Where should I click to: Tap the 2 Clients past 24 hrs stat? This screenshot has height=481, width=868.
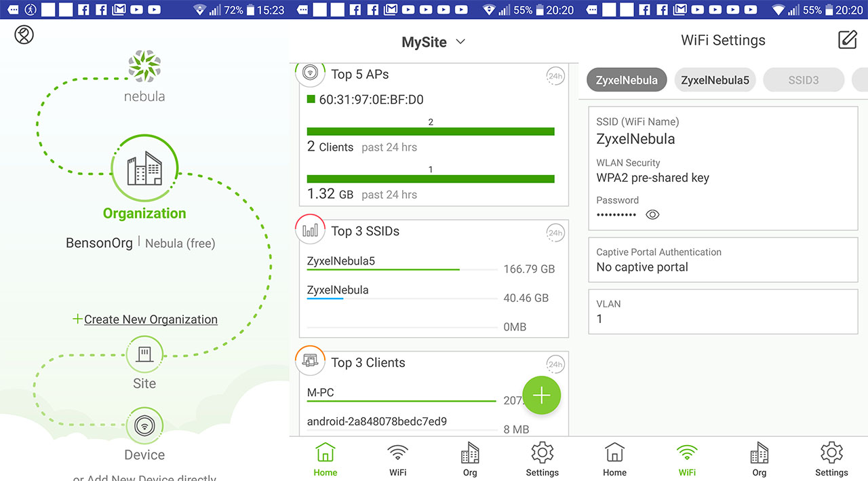tap(362, 147)
